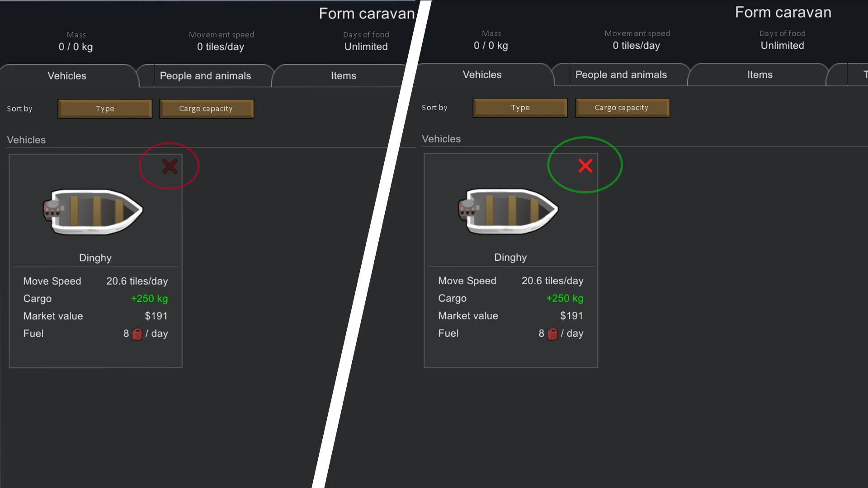Click the fuel canister icon in right card
This screenshot has height=488, width=868.
tap(552, 334)
